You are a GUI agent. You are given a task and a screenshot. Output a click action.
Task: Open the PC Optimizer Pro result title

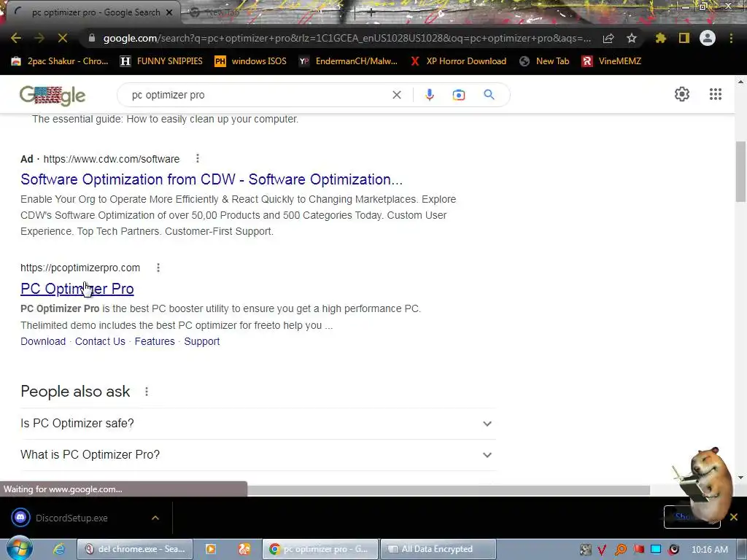77,289
